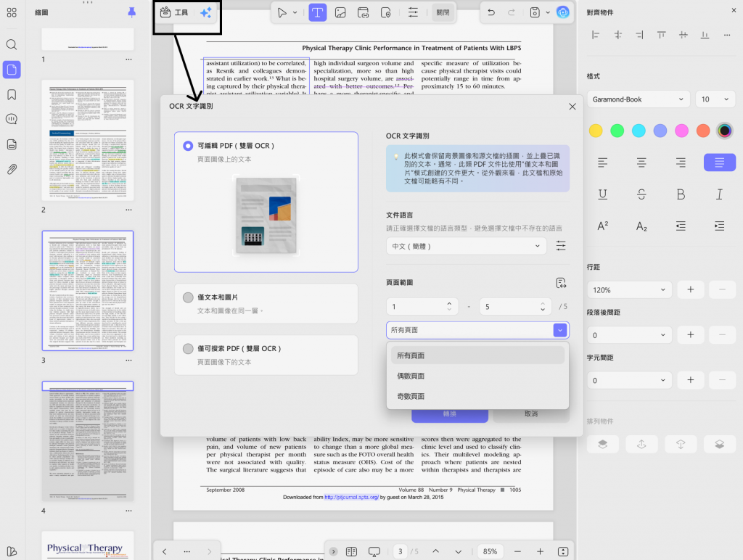Open OCR language settings sliders icon
This screenshot has width=743, height=560.
561,246
